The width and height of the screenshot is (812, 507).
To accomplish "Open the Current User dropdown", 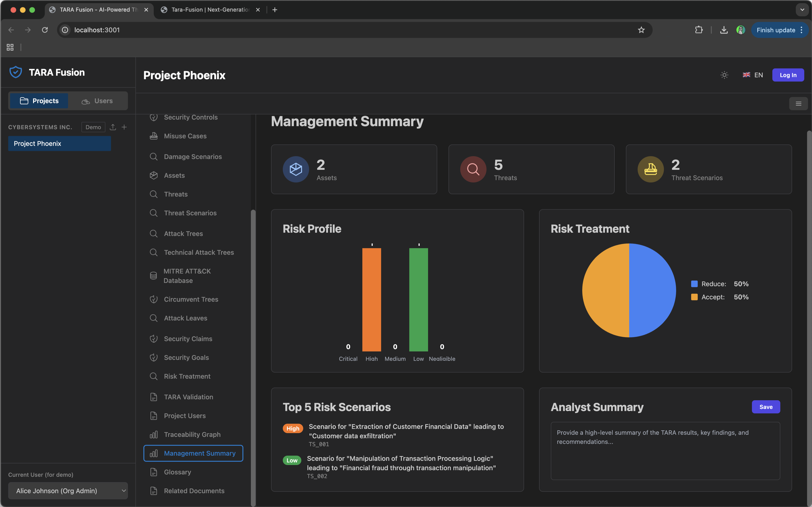I will [x=68, y=491].
